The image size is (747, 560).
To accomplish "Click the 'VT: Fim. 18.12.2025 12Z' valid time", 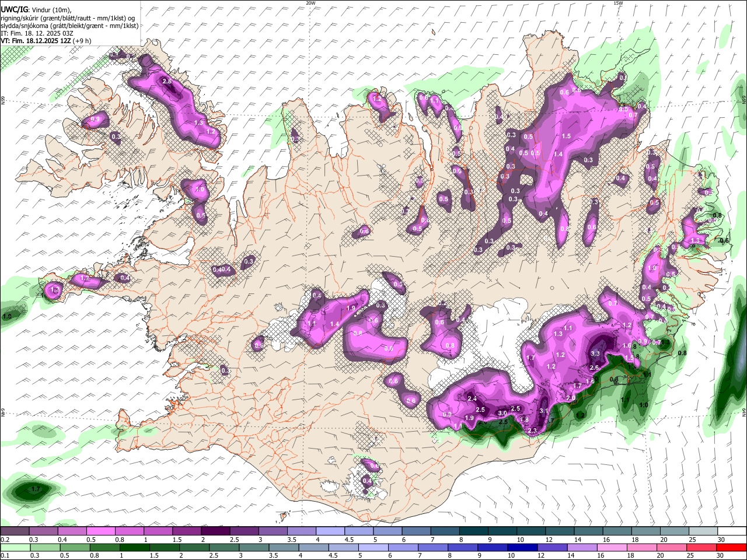I will (36, 41).
